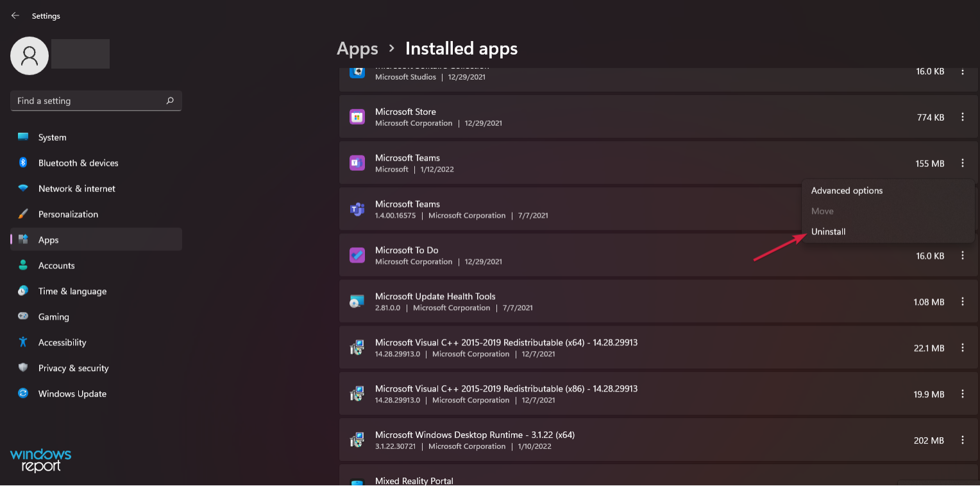Click the Mixed Reality Portal name
The image size is (980, 486).
click(x=414, y=481)
